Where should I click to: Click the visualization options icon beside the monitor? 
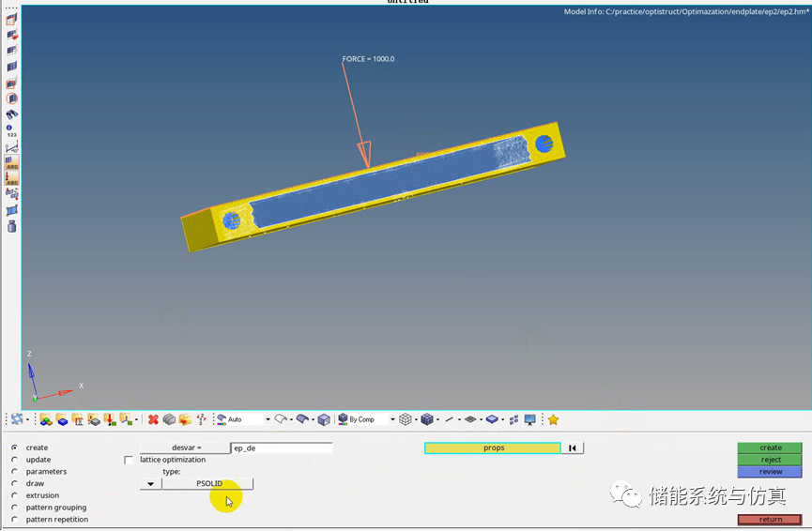[x=513, y=419]
